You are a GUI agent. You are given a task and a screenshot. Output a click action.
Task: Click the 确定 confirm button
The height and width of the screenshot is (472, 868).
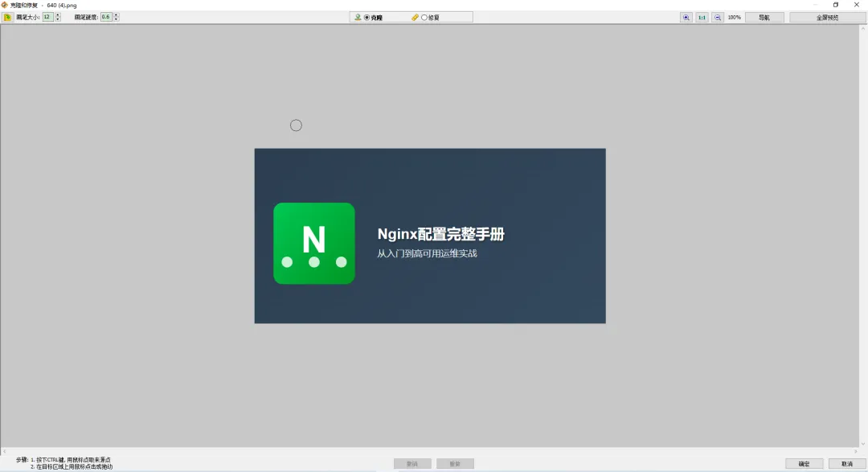(804, 464)
